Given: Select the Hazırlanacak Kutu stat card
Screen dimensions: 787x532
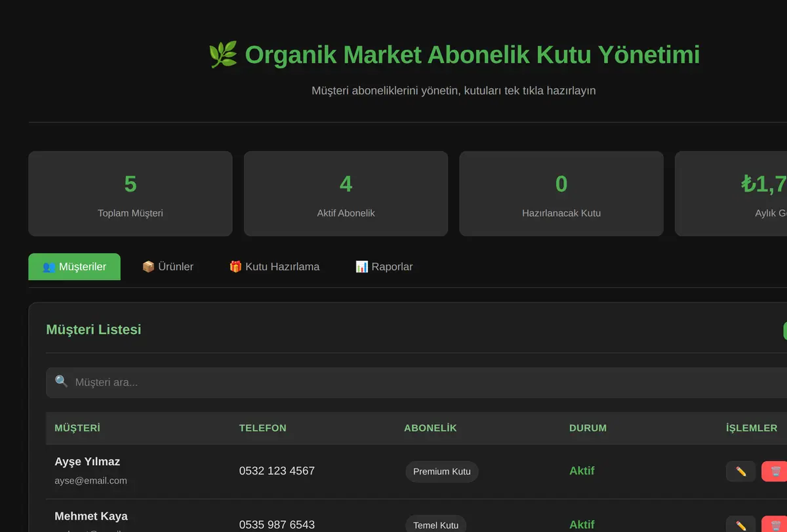Looking at the screenshot, I should 561,194.
